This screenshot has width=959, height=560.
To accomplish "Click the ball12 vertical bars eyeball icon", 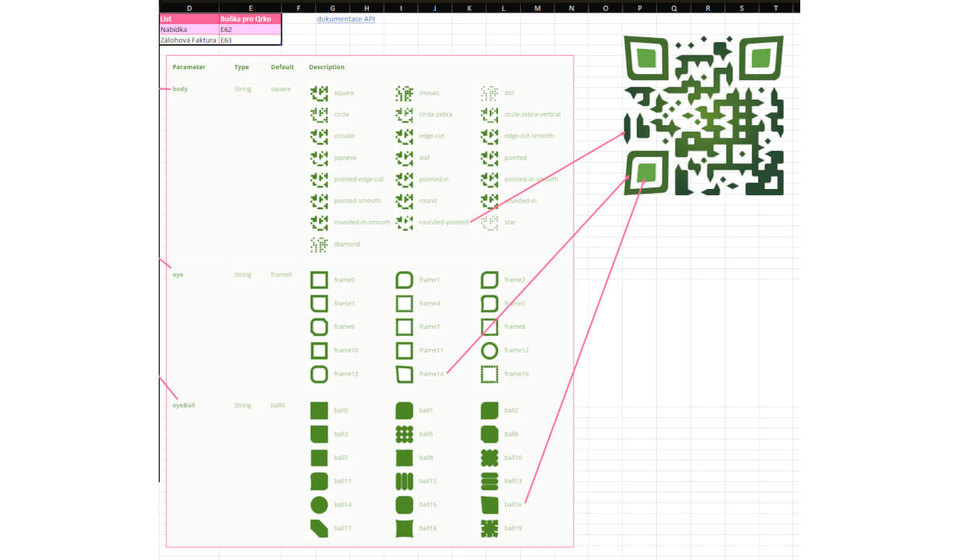I will (404, 481).
